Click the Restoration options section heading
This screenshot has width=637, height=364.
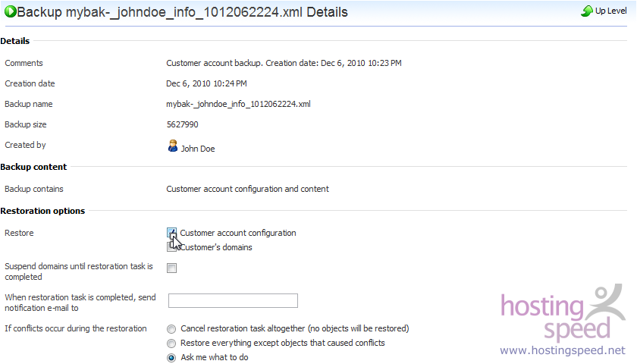pyautogui.click(x=42, y=211)
